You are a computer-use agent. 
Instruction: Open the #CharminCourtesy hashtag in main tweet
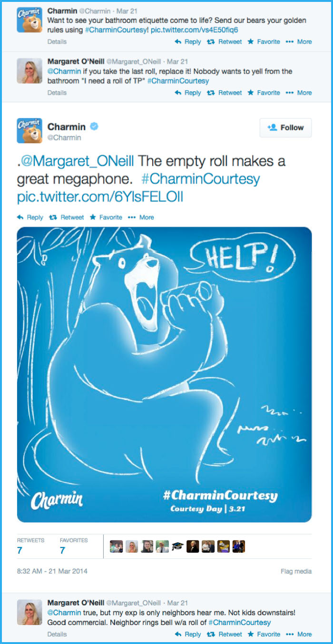(x=200, y=179)
